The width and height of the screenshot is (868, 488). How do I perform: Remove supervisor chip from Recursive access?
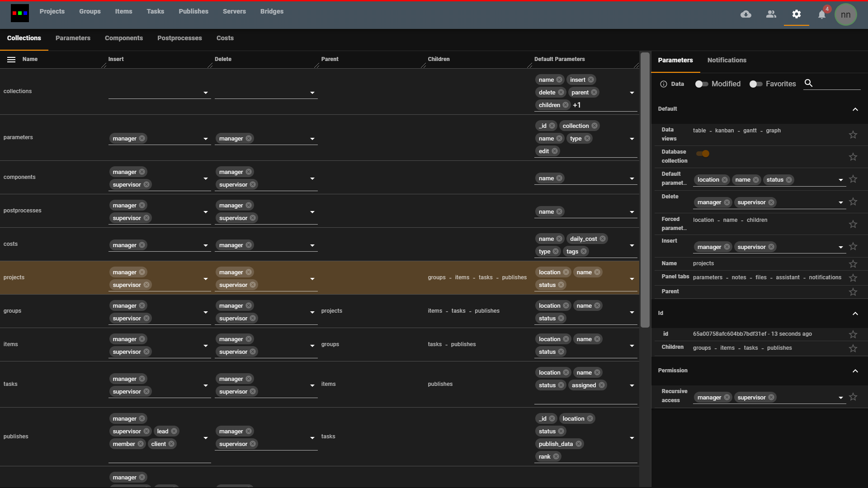pos(771,398)
